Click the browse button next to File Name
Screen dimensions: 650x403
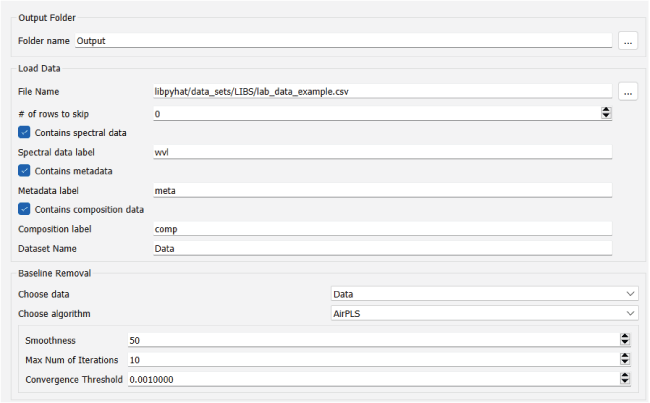point(628,92)
